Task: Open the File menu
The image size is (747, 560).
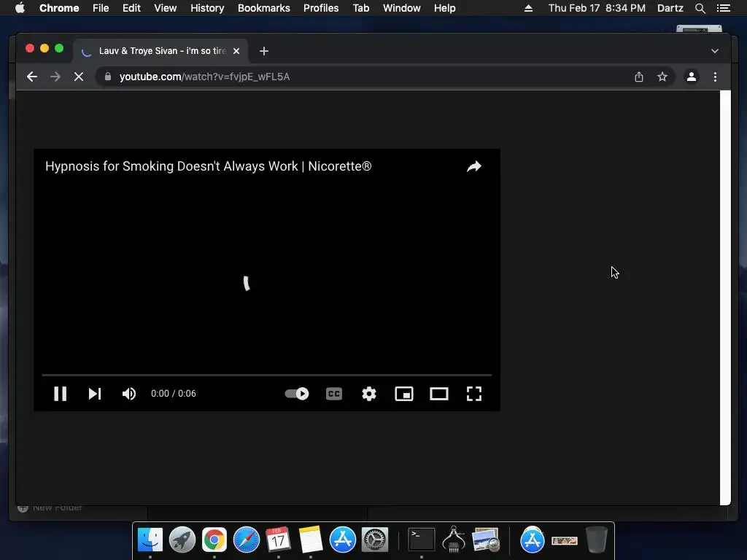Action: (x=101, y=8)
